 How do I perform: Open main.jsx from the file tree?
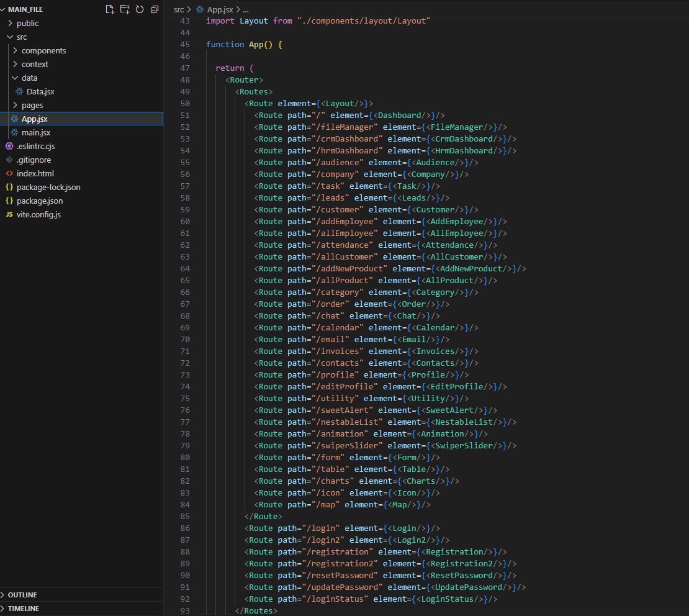coord(36,132)
